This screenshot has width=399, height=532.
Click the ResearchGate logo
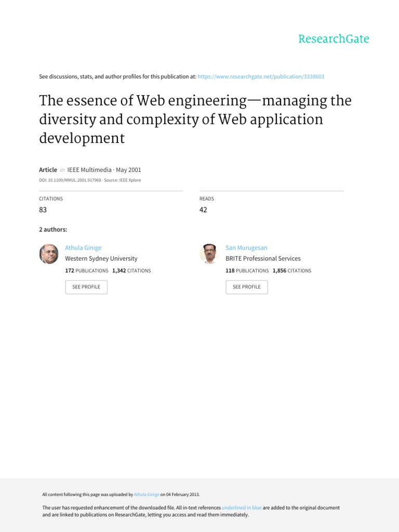click(334, 39)
